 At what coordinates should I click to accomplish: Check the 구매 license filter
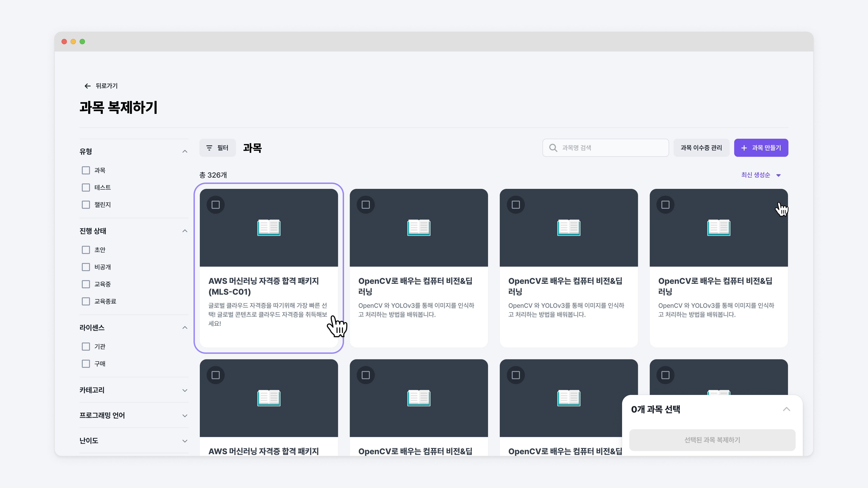(86, 364)
